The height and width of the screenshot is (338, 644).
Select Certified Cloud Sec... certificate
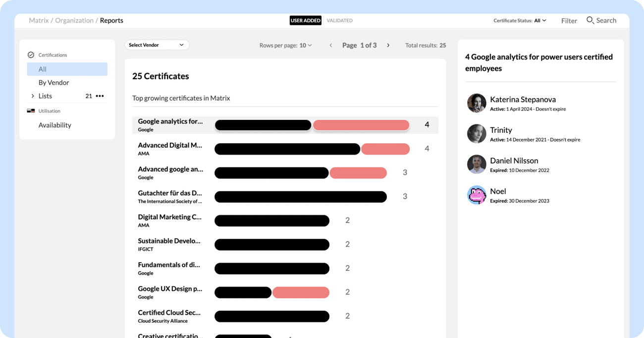tap(169, 312)
